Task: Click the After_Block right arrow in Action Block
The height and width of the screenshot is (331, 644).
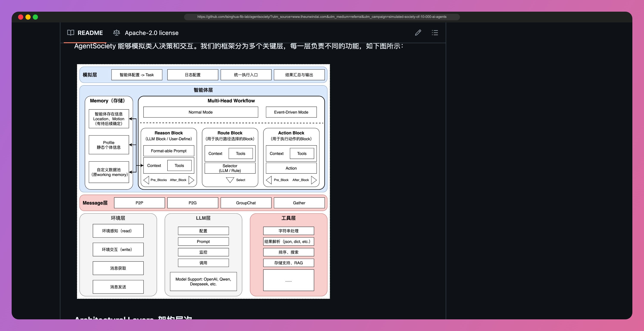Action: tap(314, 180)
